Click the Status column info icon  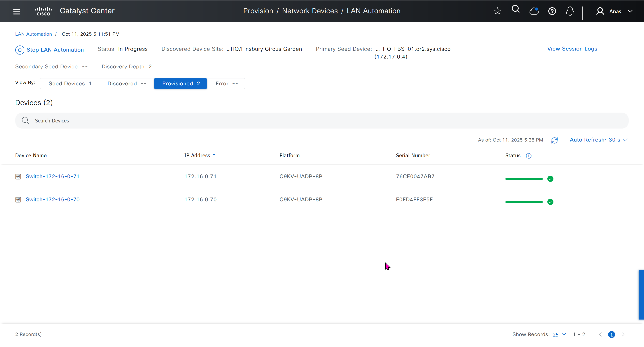point(528,156)
